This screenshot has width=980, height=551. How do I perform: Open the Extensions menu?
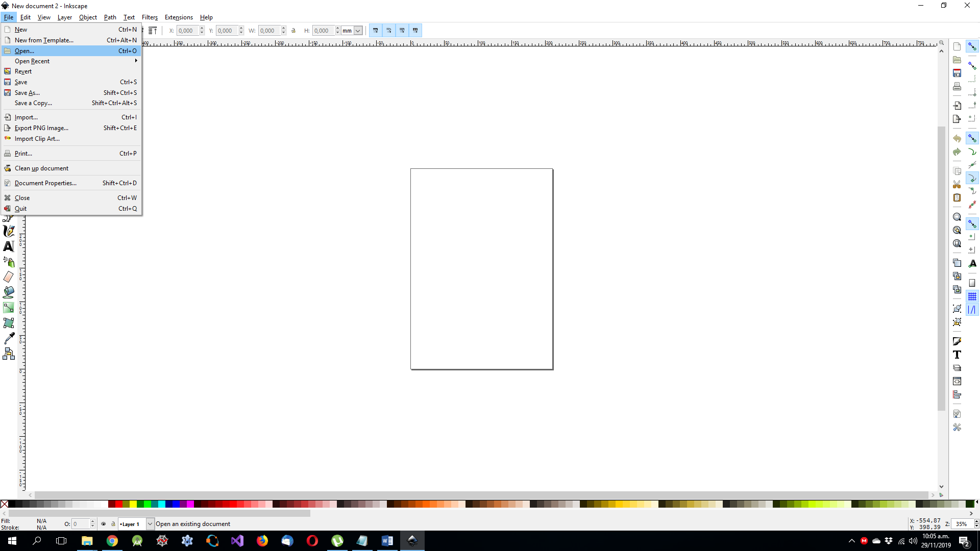click(x=179, y=17)
